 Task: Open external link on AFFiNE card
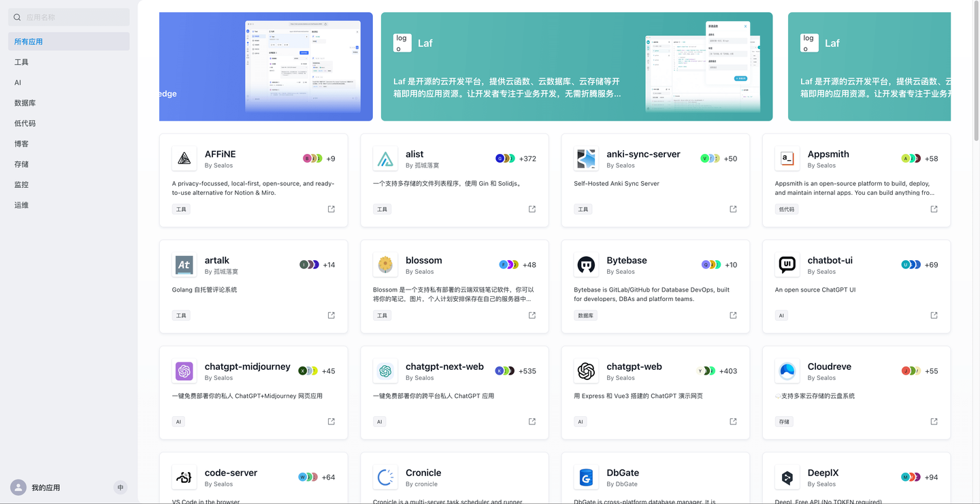coord(331,209)
